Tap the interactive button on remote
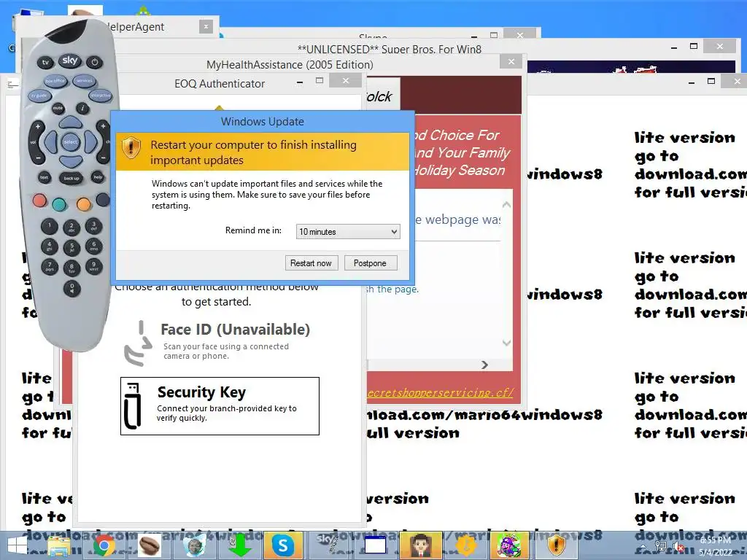The height and width of the screenshot is (560, 747). click(101, 96)
